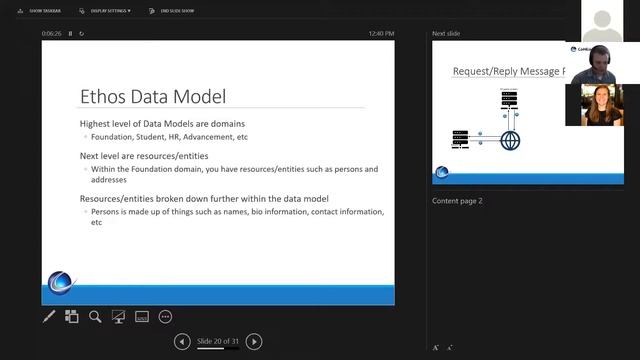Click the clock reading 12:40 PM
Screen dimensions: 640x360
tap(381, 33)
